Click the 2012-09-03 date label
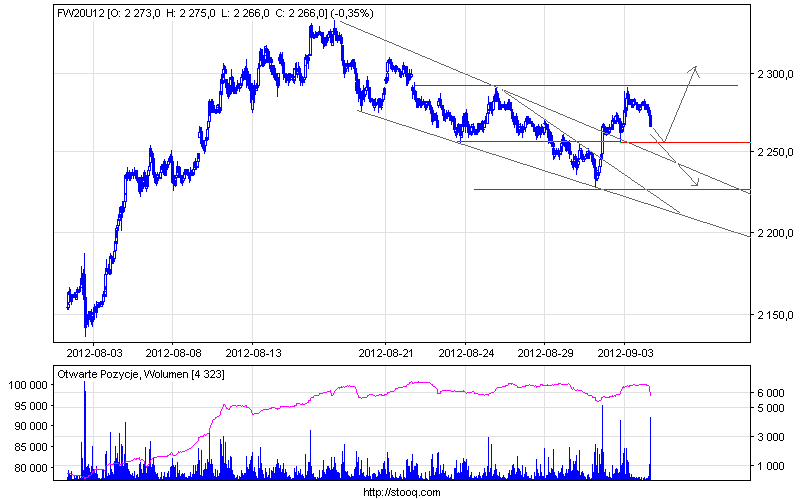The height and width of the screenshot is (500, 800). pos(626,353)
